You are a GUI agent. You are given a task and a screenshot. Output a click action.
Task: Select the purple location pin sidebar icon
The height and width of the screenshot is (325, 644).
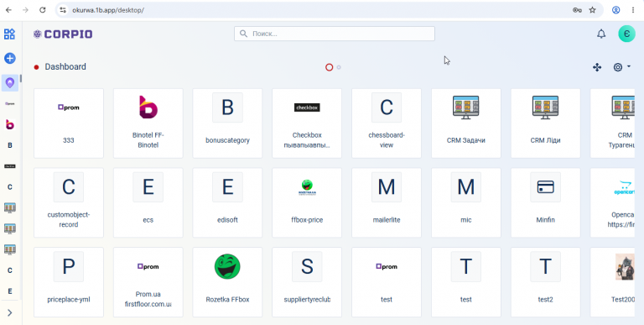point(10,83)
